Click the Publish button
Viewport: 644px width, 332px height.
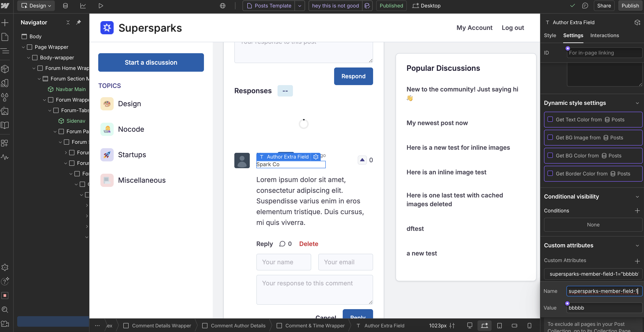coord(630,5)
